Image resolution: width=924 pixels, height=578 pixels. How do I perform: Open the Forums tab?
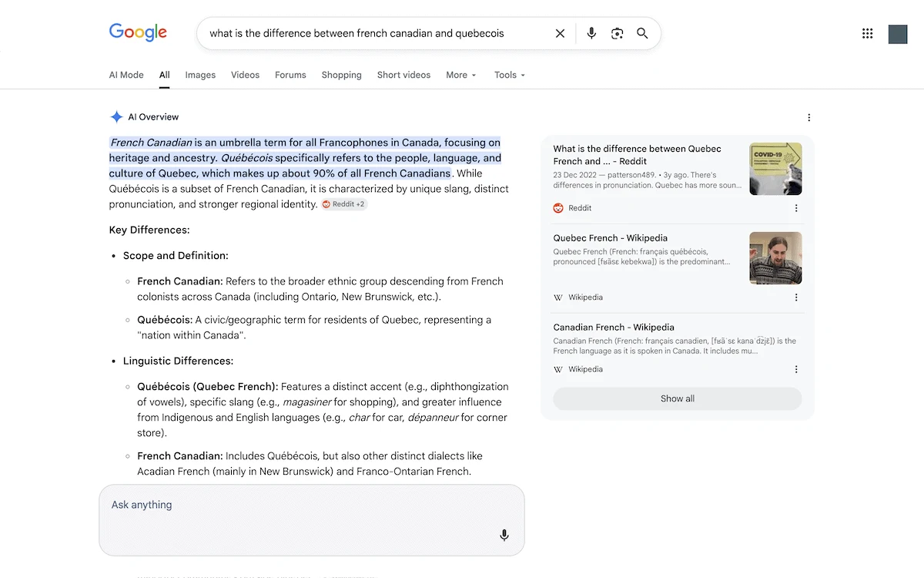(290, 75)
